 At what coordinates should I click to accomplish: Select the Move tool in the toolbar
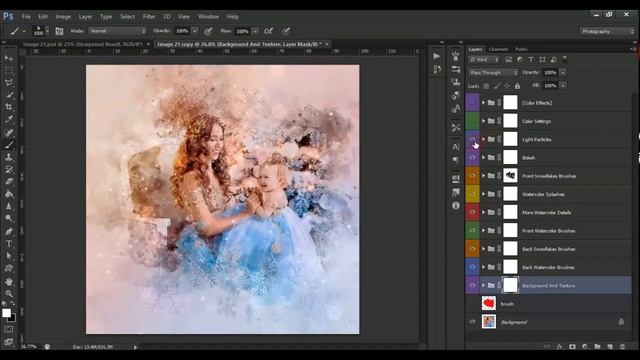[9, 58]
